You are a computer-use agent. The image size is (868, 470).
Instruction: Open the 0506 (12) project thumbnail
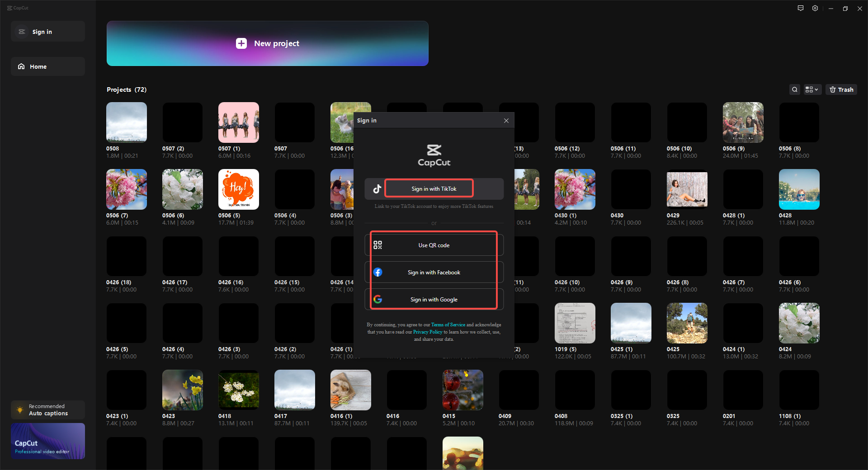[x=575, y=122]
